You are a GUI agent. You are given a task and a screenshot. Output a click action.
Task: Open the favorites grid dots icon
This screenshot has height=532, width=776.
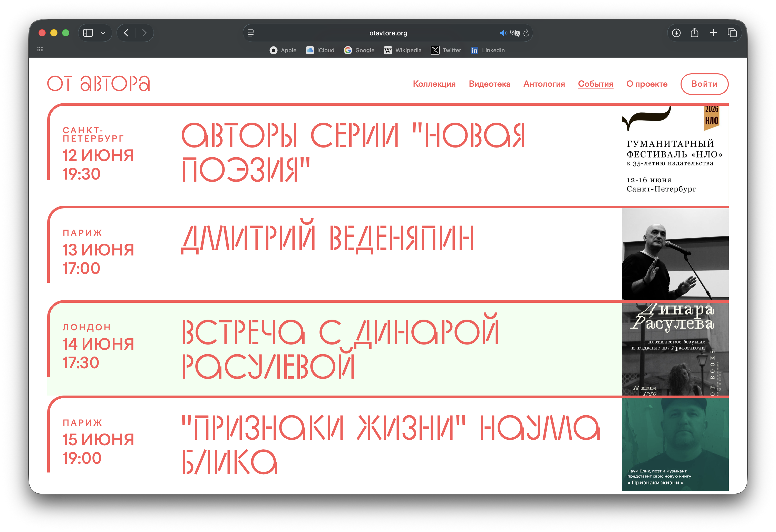tap(40, 49)
